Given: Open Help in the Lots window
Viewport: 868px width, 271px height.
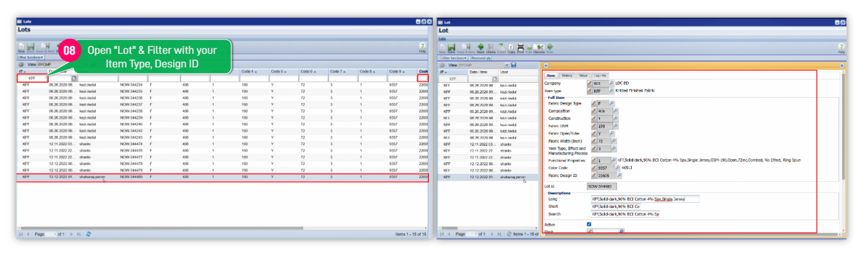Looking at the screenshot, I should (423, 48).
